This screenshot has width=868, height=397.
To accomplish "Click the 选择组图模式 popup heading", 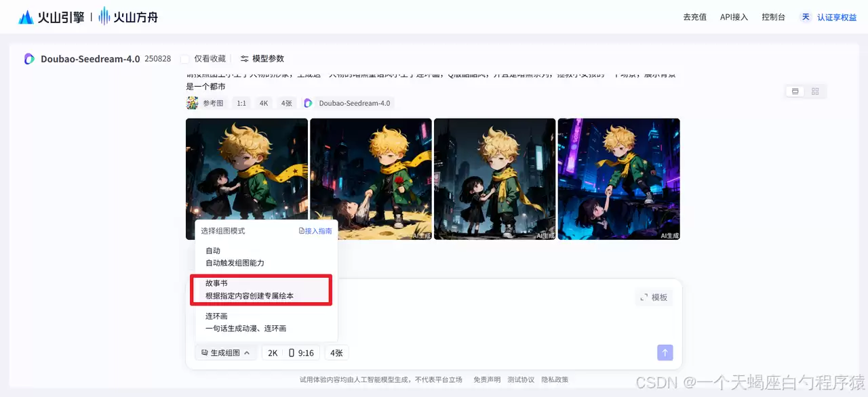I will tap(223, 231).
